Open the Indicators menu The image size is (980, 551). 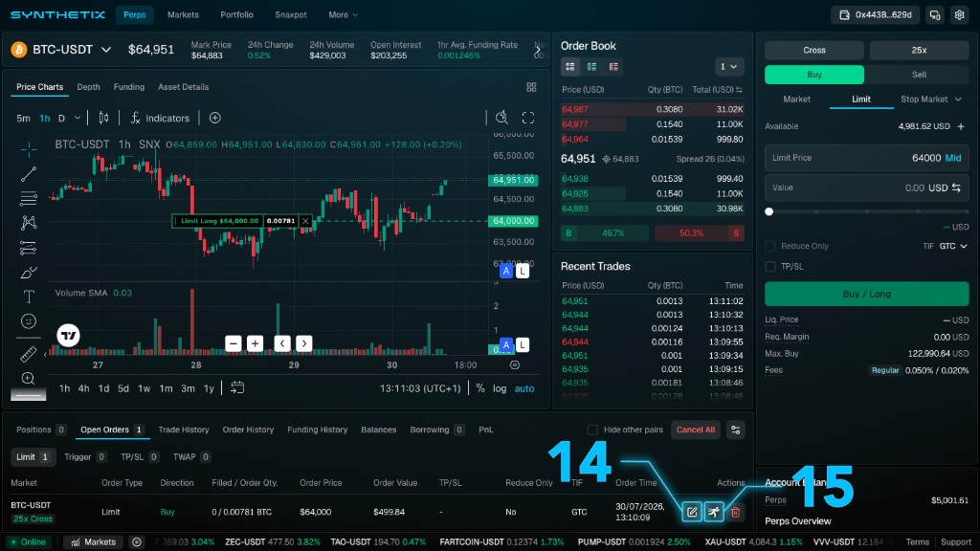pos(160,118)
